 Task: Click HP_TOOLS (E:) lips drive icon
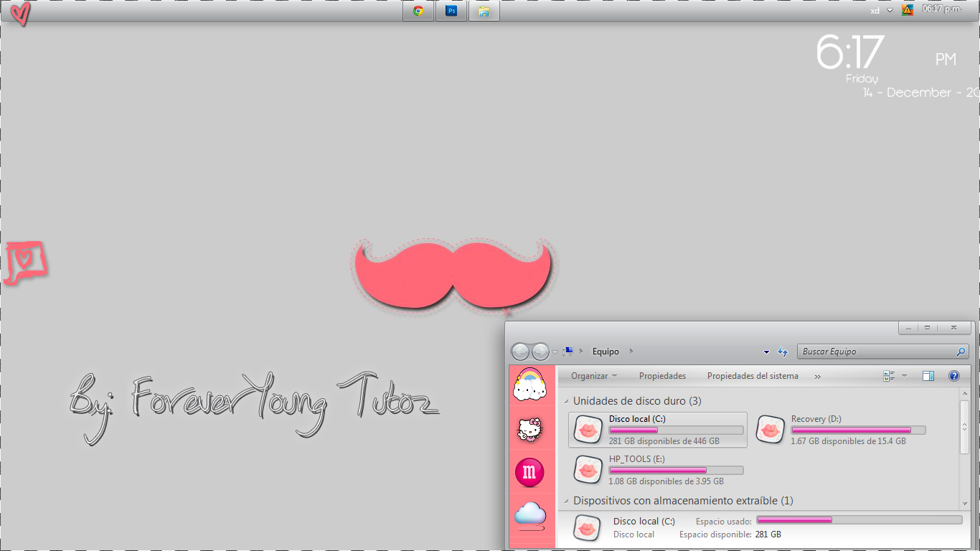[x=588, y=470]
